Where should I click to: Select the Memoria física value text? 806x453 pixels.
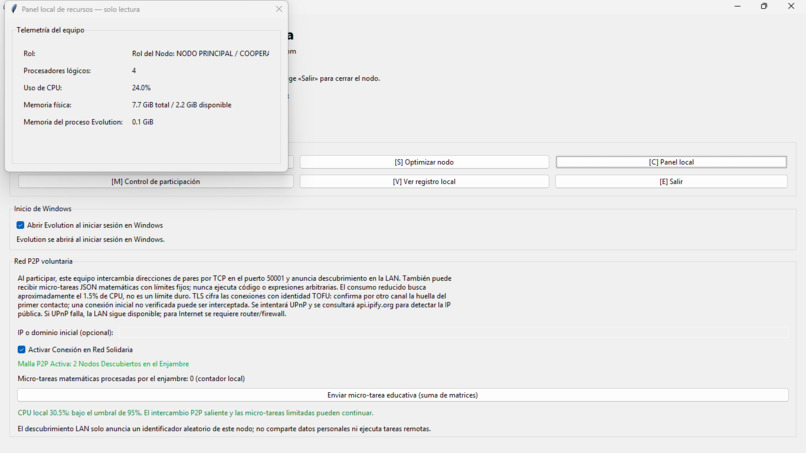point(181,105)
